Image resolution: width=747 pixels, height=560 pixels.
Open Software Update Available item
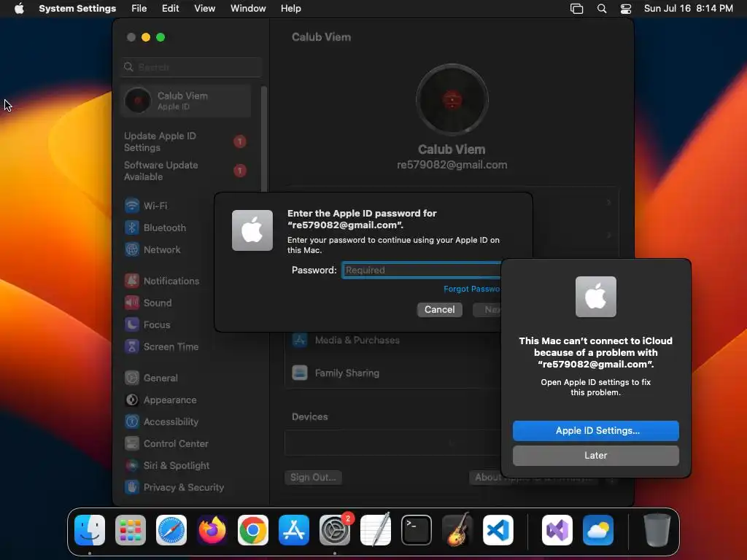(186, 171)
